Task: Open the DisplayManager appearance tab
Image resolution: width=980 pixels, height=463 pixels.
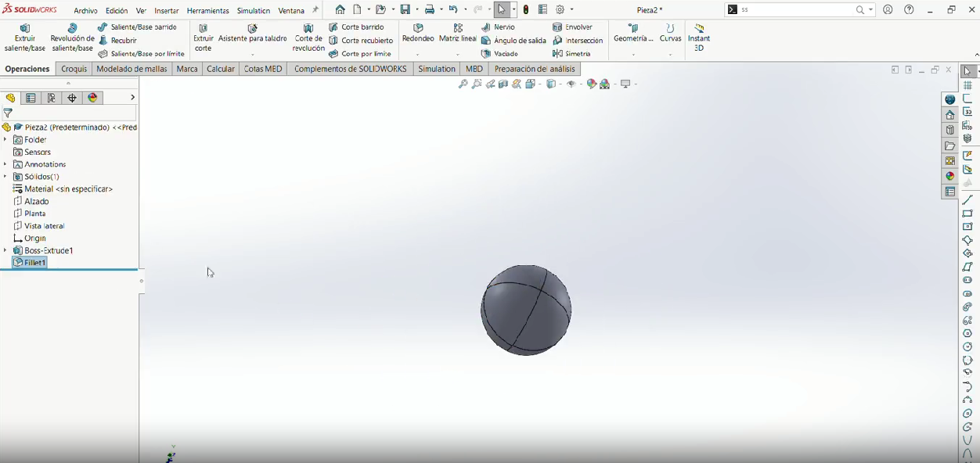Action: pyautogui.click(x=93, y=98)
